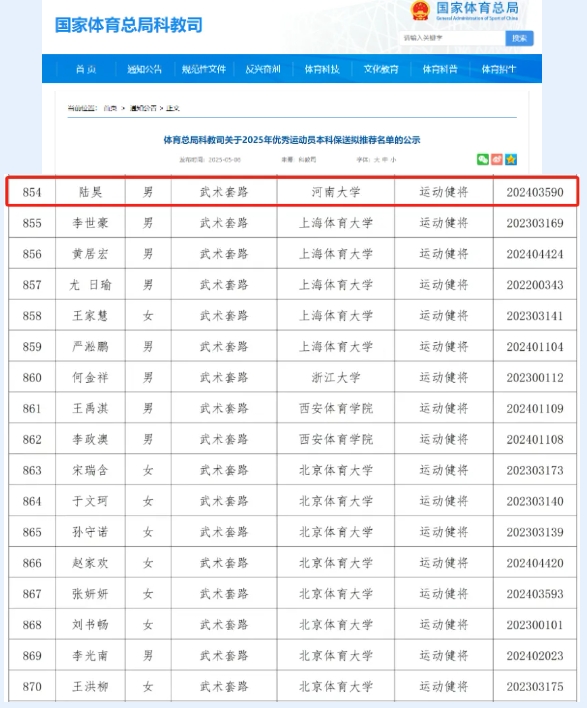Viewport: 587px width, 708px height.
Task: Click the 搜索 search button
Action: coord(519,38)
